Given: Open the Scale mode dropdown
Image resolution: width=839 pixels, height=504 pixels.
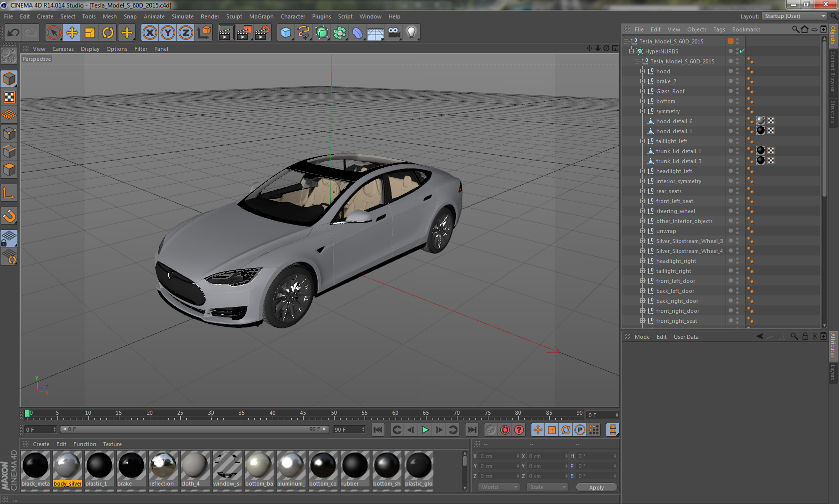Looking at the screenshot, I should [x=548, y=487].
